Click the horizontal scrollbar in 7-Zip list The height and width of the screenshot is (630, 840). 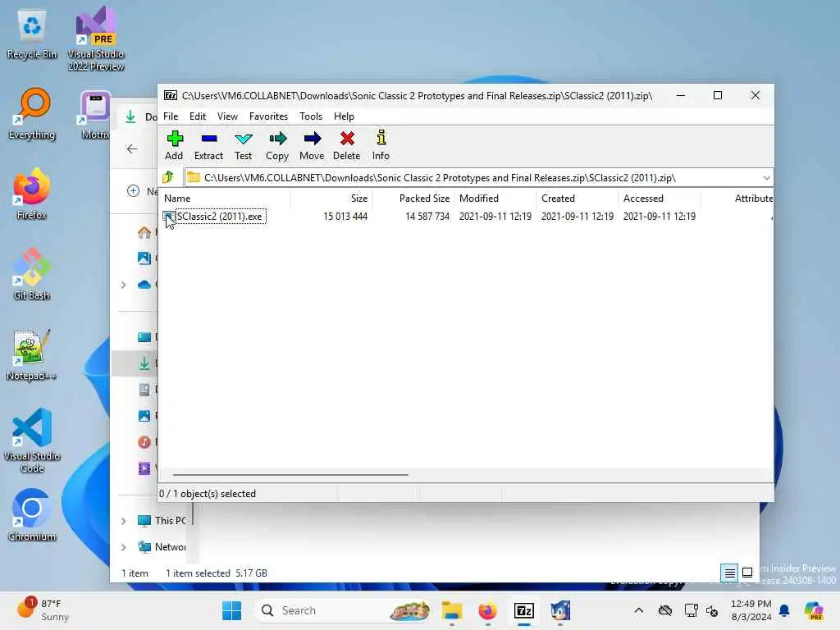coord(290,475)
